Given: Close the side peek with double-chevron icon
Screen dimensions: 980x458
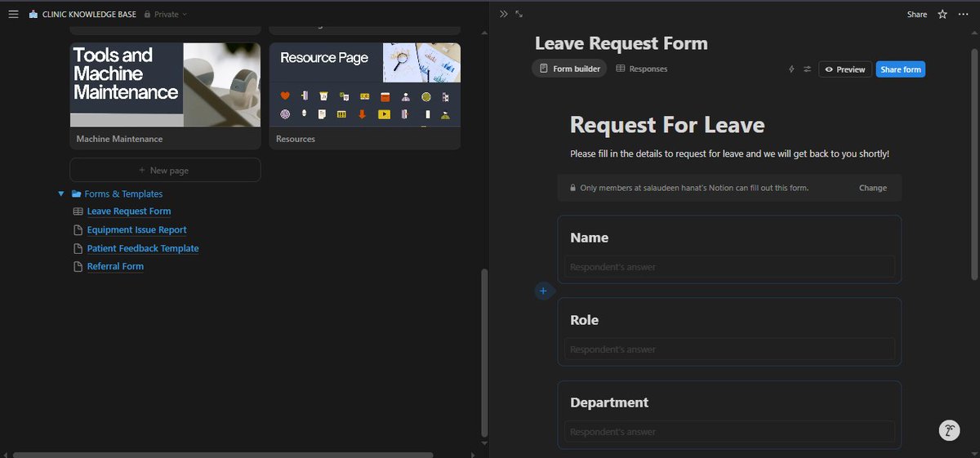Looking at the screenshot, I should [x=504, y=14].
